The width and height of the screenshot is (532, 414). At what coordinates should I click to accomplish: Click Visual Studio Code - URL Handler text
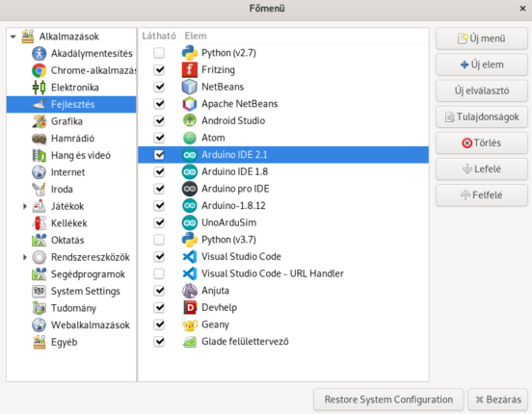point(273,273)
